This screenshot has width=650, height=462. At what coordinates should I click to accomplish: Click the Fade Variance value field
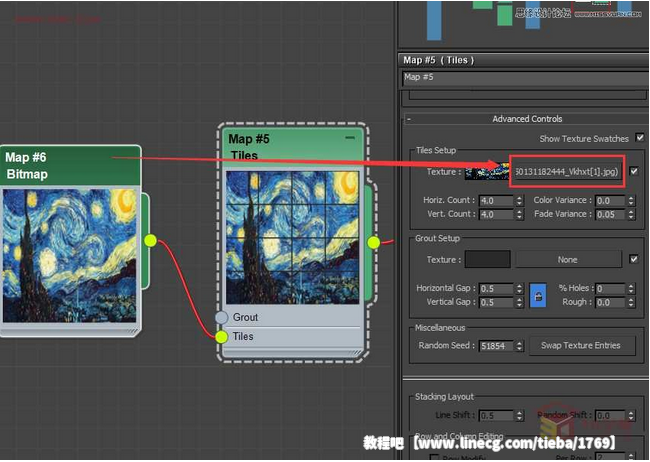pyautogui.click(x=610, y=215)
